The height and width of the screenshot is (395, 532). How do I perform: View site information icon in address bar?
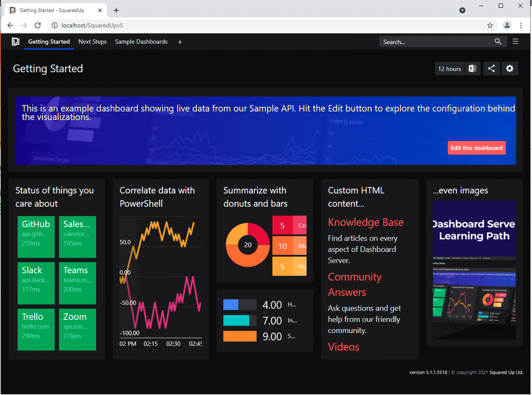coord(54,25)
